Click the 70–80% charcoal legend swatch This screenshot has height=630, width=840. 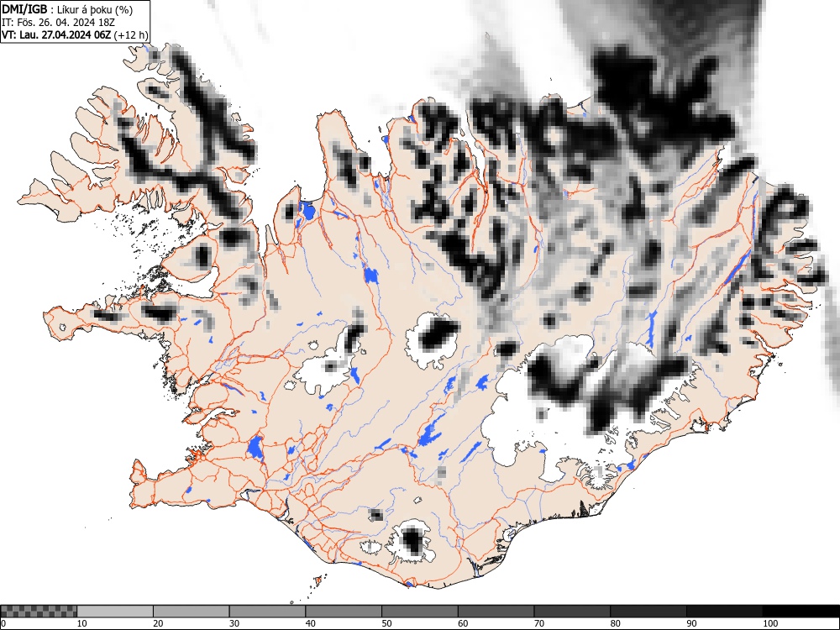[x=572, y=612]
